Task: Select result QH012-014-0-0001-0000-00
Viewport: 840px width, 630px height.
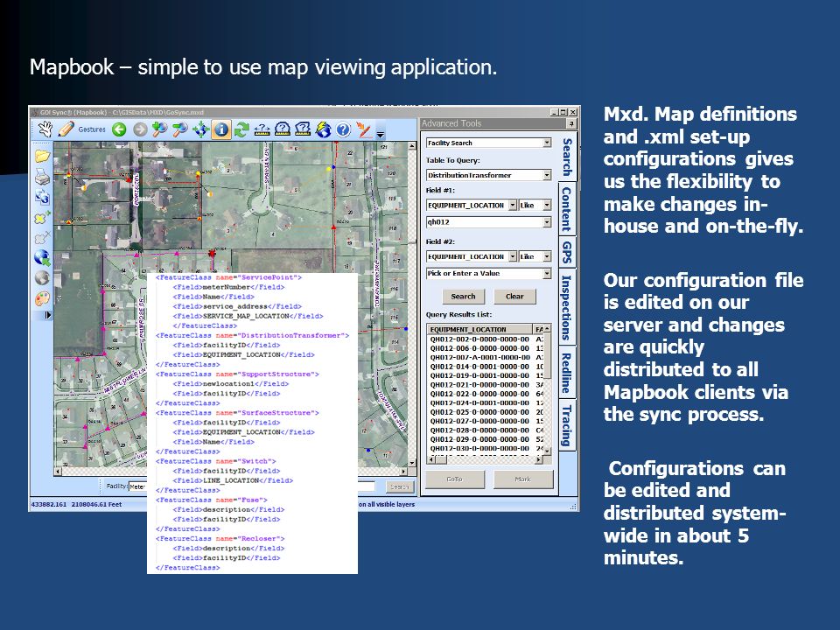Action: point(479,367)
